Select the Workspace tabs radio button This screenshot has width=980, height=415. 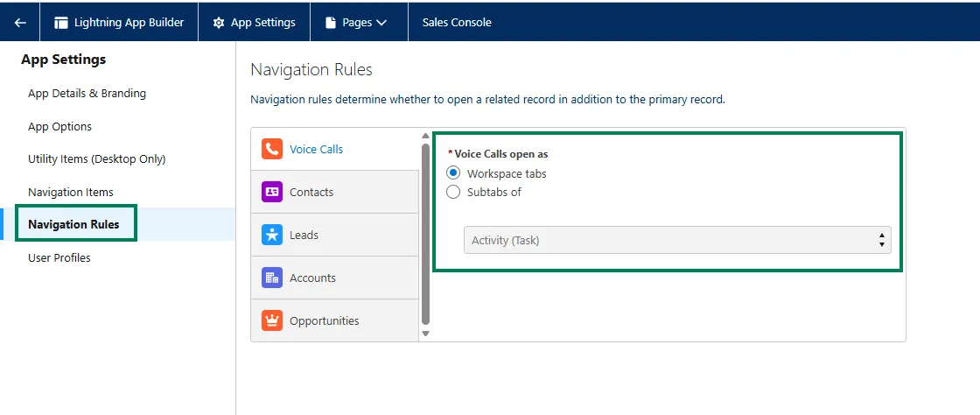pos(454,173)
